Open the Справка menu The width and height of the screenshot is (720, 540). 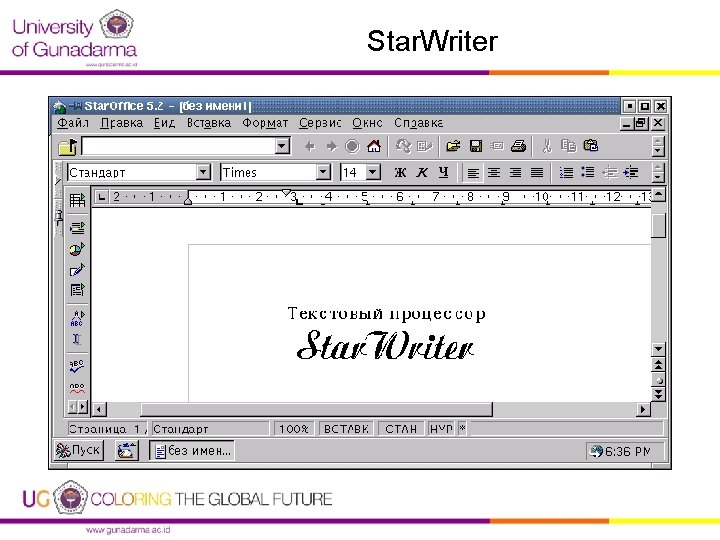[x=418, y=123]
